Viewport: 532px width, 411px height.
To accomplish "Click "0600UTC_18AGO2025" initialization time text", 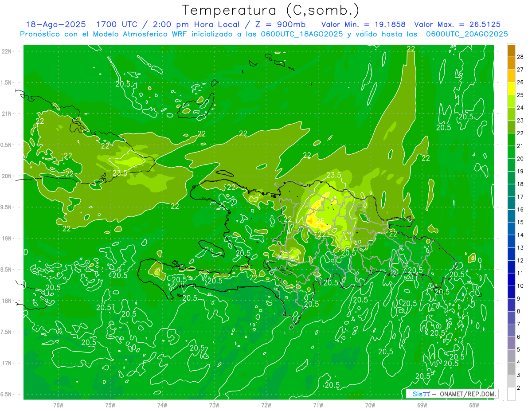I will [x=302, y=34].
